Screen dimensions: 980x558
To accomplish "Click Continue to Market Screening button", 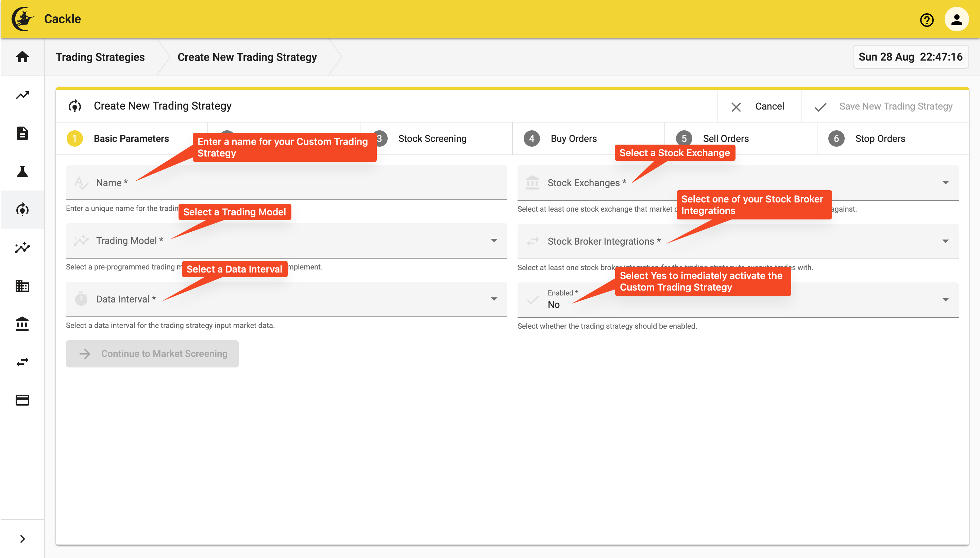I will point(153,354).
